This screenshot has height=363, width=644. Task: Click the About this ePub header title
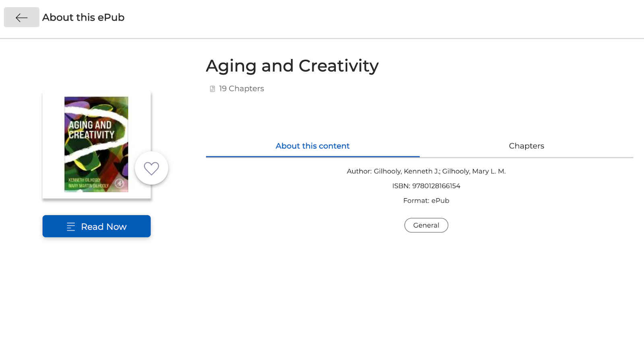click(83, 17)
